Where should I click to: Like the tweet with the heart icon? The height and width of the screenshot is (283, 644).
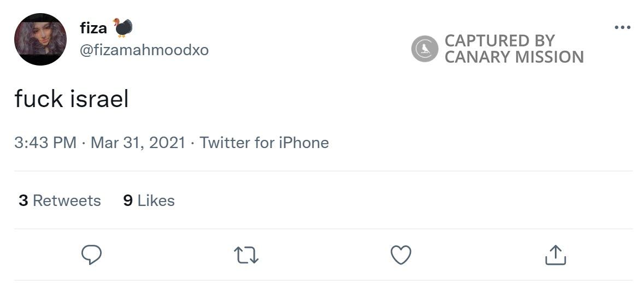401,255
